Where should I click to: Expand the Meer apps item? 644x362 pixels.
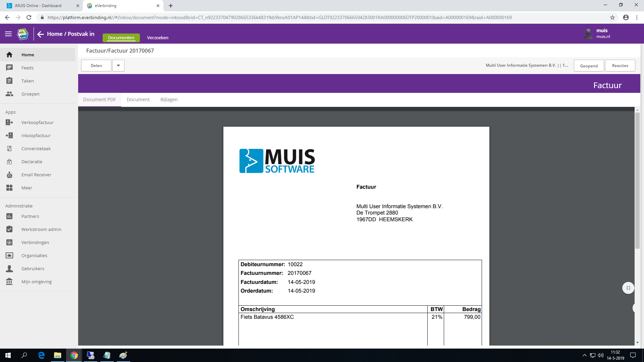coord(26,188)
